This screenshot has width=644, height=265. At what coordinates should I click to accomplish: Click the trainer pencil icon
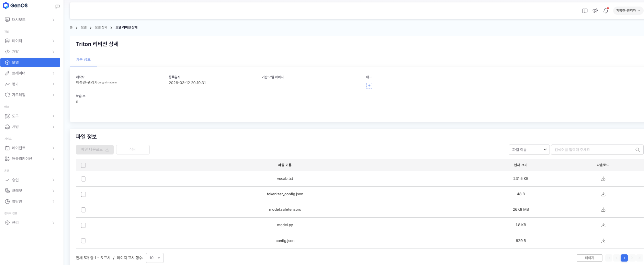coord(7,73)
